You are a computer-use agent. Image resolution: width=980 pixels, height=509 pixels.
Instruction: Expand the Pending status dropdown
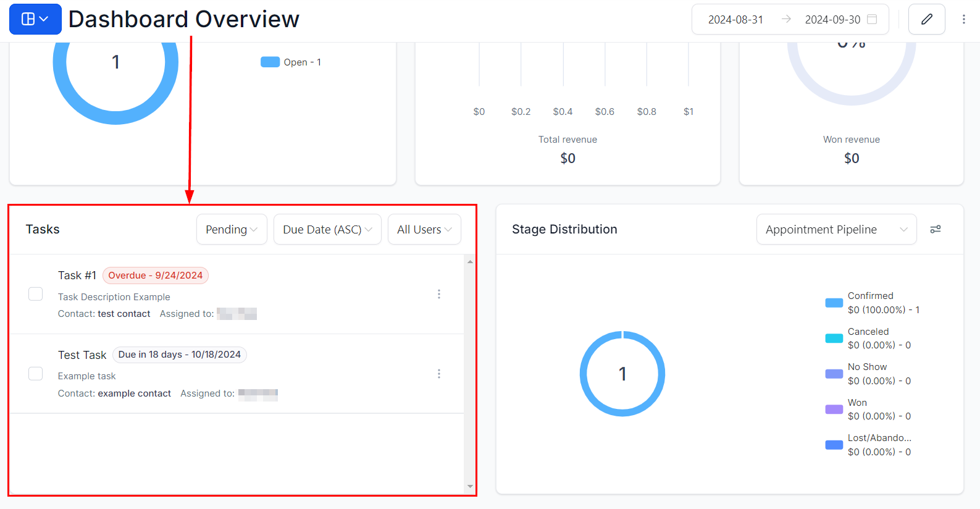232,229
